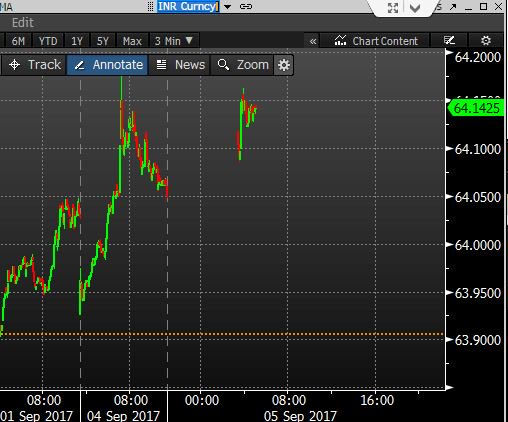The image size is (508, 422).
Task: Click the 63.9500 axis label
Action: click(x=478, y=293)
